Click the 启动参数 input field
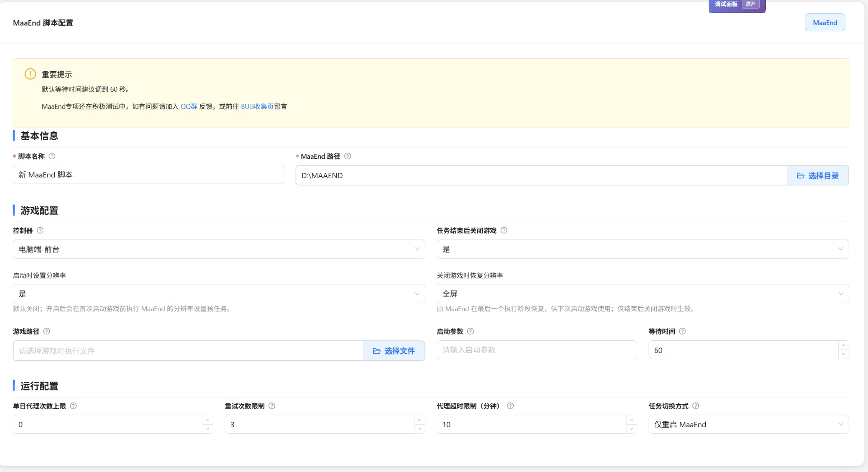The height and width of the screenshot is (472, 868). (x=536, y=350)
